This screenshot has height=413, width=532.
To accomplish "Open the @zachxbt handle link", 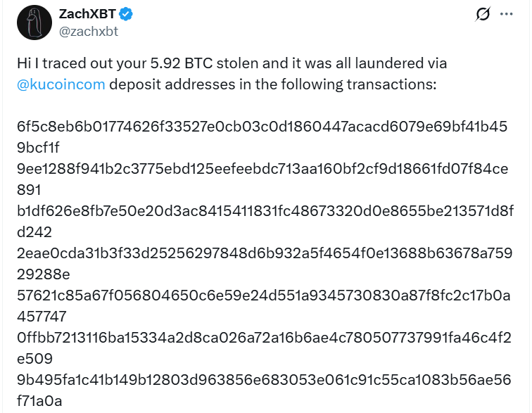I will point(88,31).
